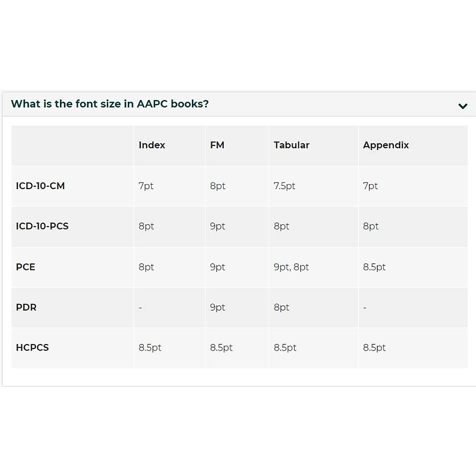Image resolution: width=476 pixels, height=476 pixels.
Task: Click the PDR row label
Action: [26, 307]
